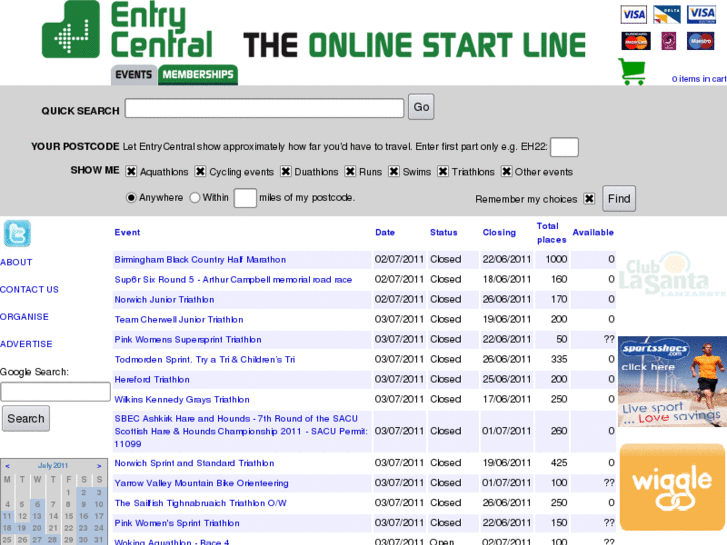Viewport: 727px width, 545px height.
Task: Open the sportsshoes click here ad
Action: pos(672,381)
